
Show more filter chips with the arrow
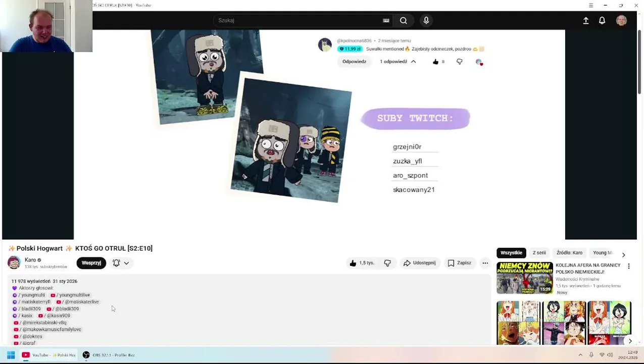(x=623, y=254)
